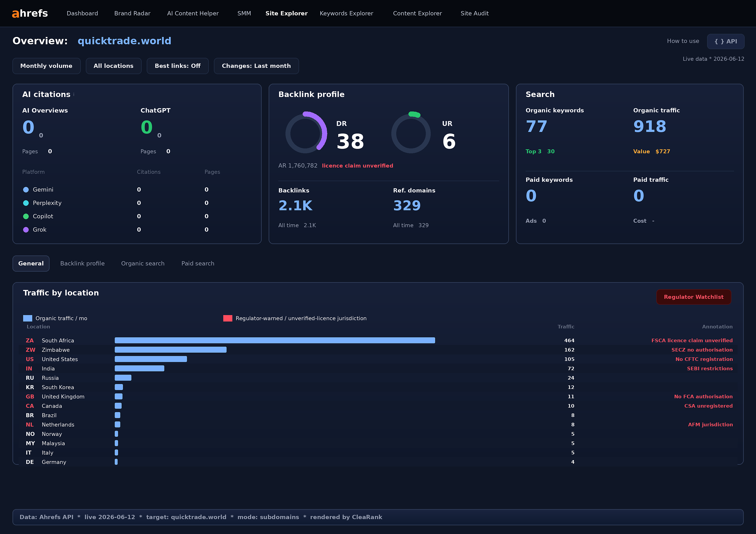Viewport: 756px width, 534px height.
Task: Click the 'licence claim unverified' warning text
Action: pos(357,166)
